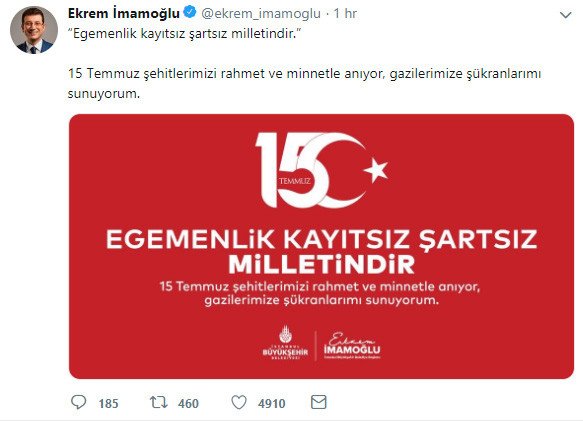The height and width of the screenshot is (427, 583).
Task: Click the blue verified badge
Action: coord(190,13)
